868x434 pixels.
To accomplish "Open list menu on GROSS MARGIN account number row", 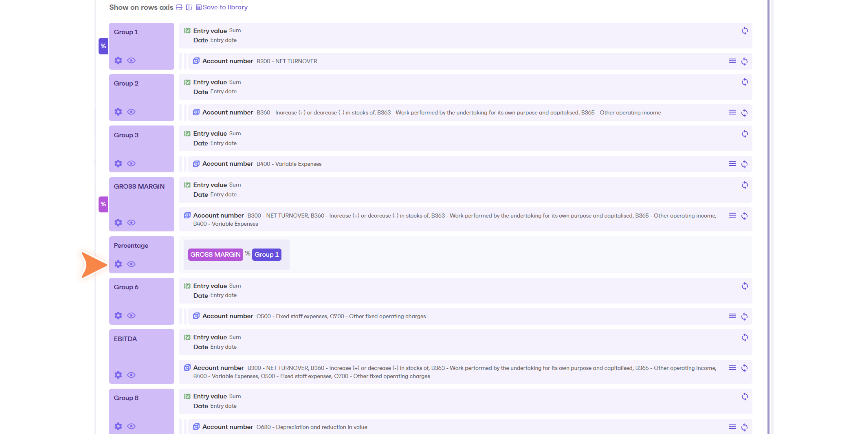I will coord(733,215).
